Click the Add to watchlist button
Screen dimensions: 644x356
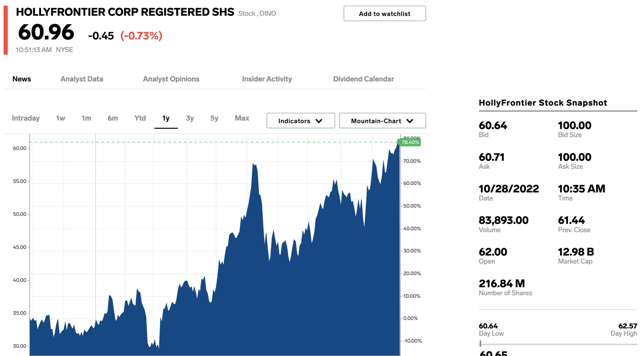385,14
